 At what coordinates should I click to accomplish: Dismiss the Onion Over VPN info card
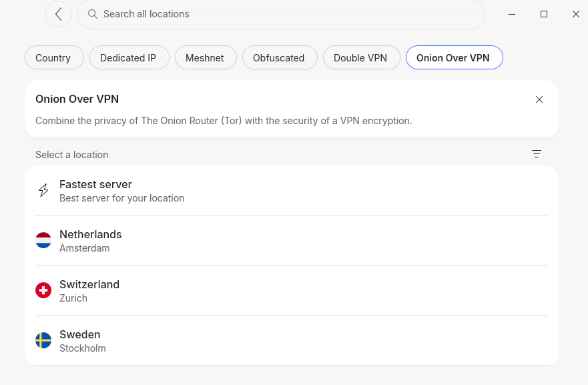pos(539,99)
